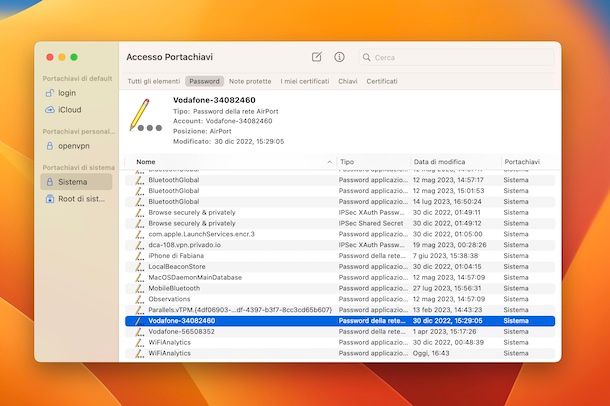Click the date 13 feb 2023, 14:43:23
This screenshot has width=610, height=406.
pos(447,310)
